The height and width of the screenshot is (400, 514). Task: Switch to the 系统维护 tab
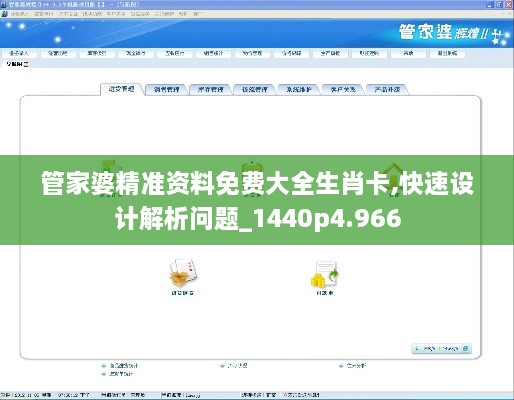[299, 89]
